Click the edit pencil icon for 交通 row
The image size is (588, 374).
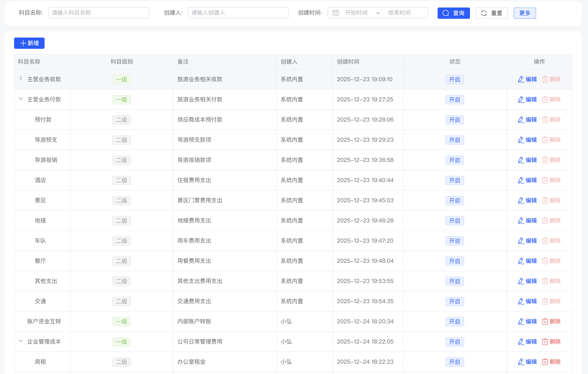point(521,301)
